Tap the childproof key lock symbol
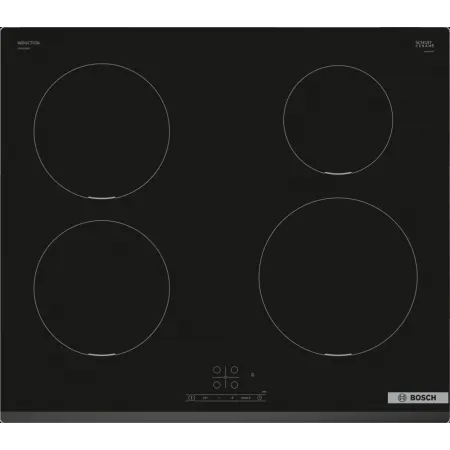Image resolution: width=450 pixels, height=450 pixels. [x=205, y=398]
